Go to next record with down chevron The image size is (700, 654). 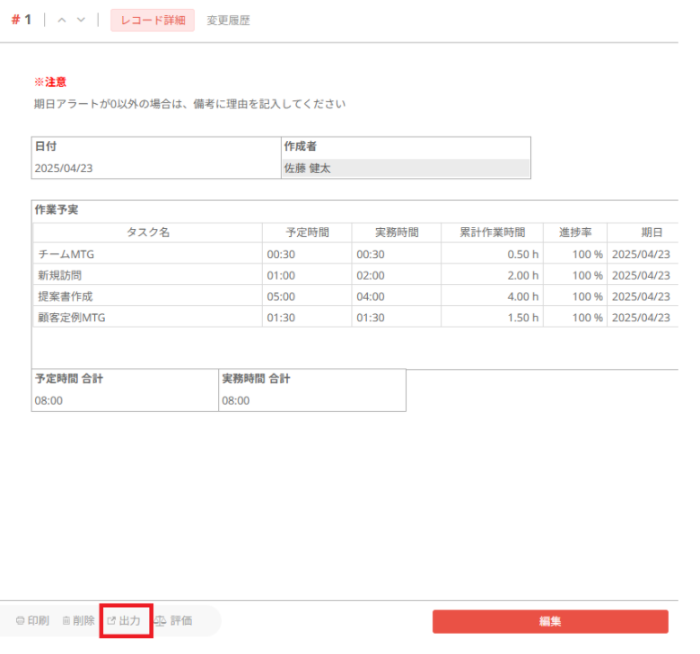[x=81, y=21]
